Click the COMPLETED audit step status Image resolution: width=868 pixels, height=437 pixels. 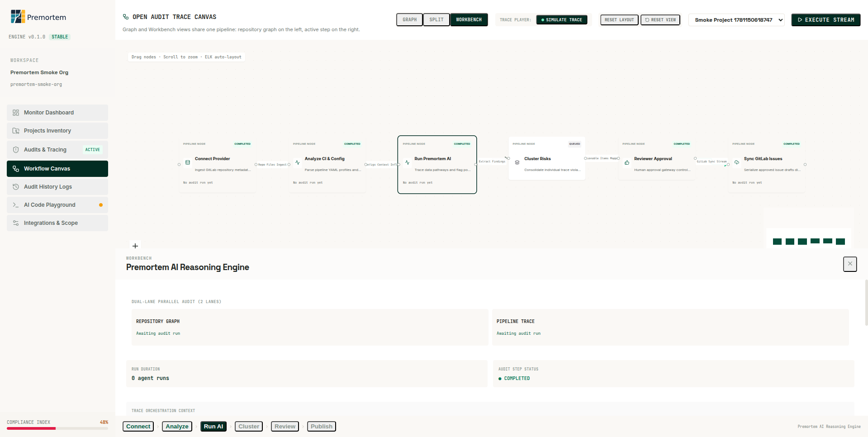(x=514, y=379)
